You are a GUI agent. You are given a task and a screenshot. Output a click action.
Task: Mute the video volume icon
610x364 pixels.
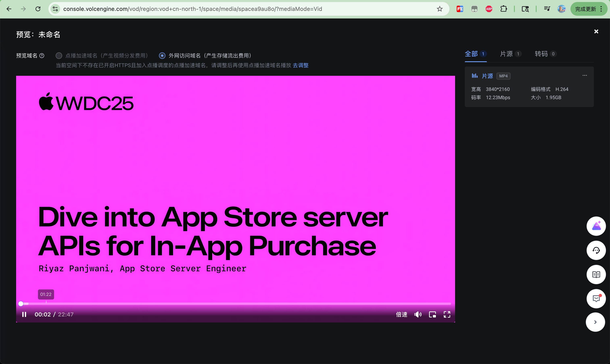(x=418, y=314)
